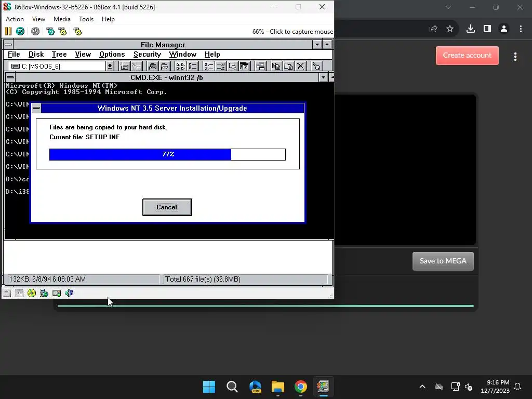This screenshot has width=532, height=399.
Task: Send Ctrl+Alt+Esc using the 86Box toolbar icon
Action: coord(62,32)
